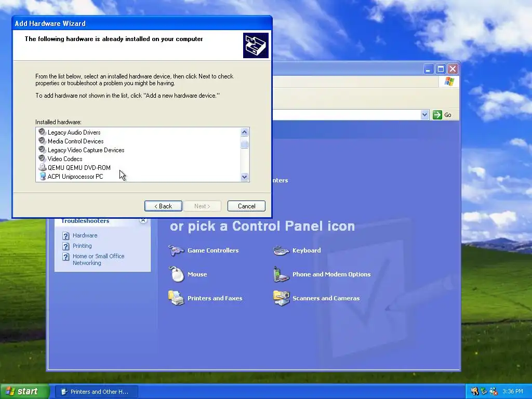Open the Keyboard icon in Control Panel
Screen dimensions: 532x399
coord(281,250)
